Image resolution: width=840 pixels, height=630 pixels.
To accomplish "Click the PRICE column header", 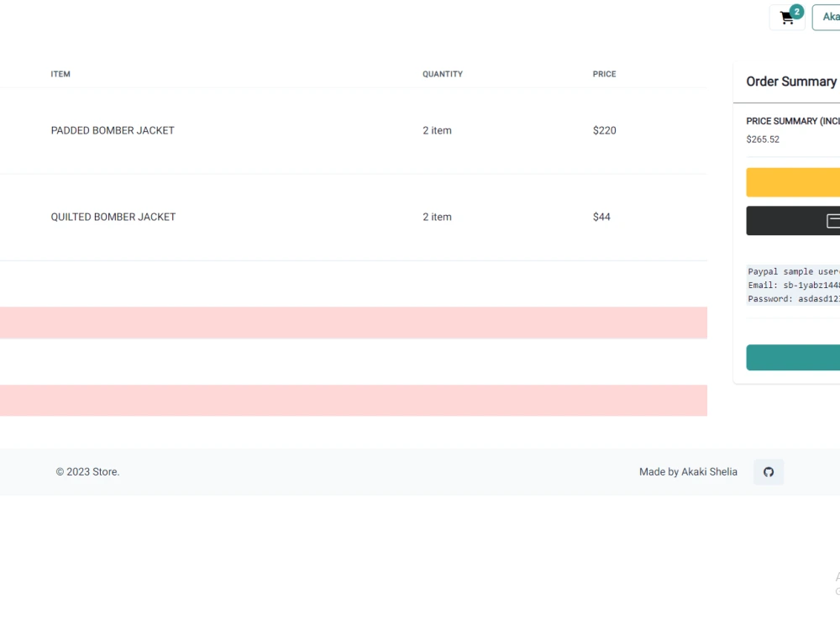I will (604, 74).
